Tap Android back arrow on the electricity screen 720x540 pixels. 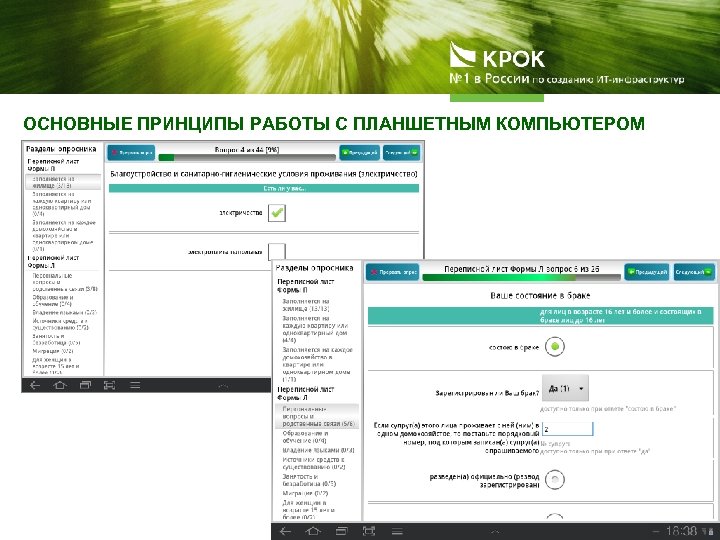[35, 385]
